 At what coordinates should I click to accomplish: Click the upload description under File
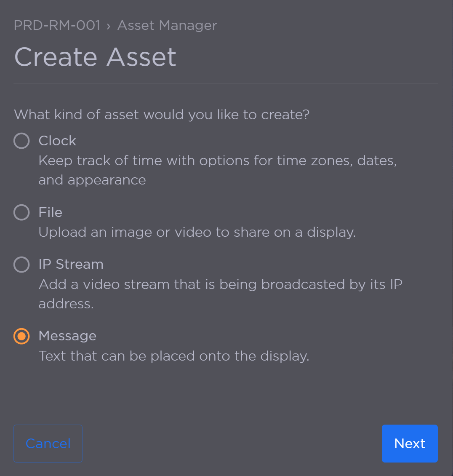pos(197,232)
